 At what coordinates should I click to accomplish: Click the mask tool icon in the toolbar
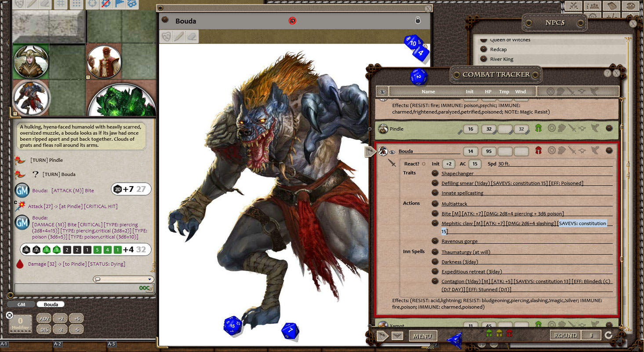tap(18, 4)
